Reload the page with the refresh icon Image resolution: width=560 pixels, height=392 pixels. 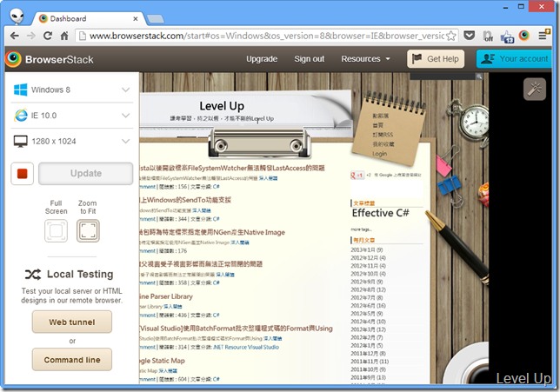click(48, 36)
